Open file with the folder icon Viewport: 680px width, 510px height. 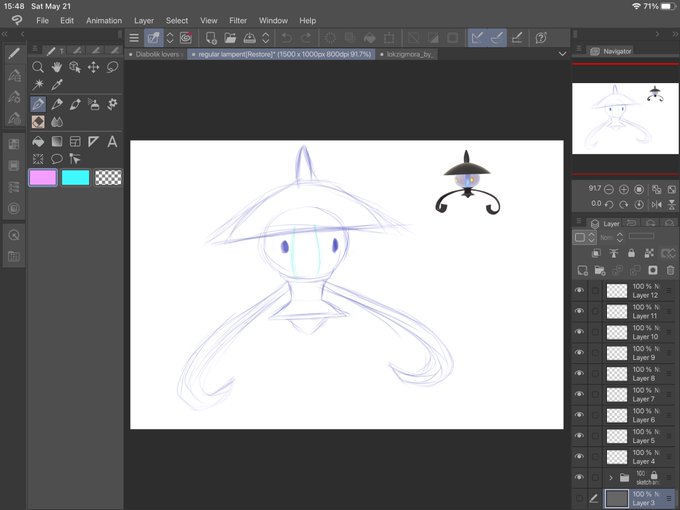click(x=230, y=38)
